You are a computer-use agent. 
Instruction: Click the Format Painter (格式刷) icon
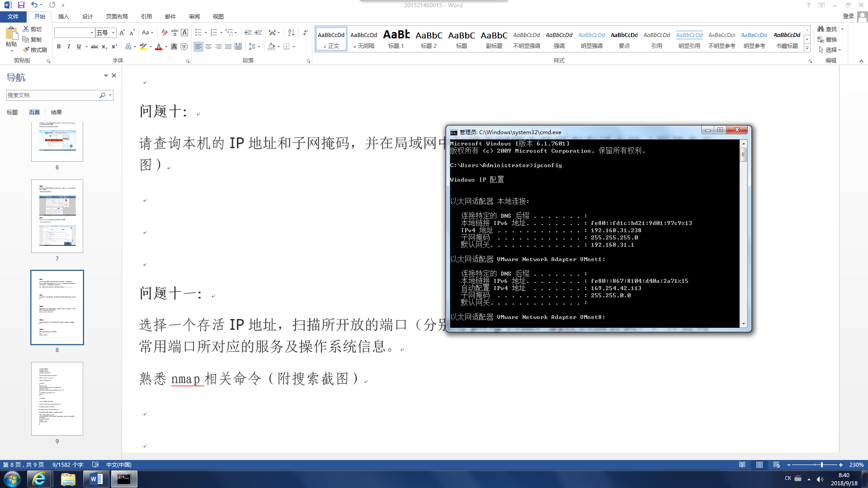click(x=26, y=50)
